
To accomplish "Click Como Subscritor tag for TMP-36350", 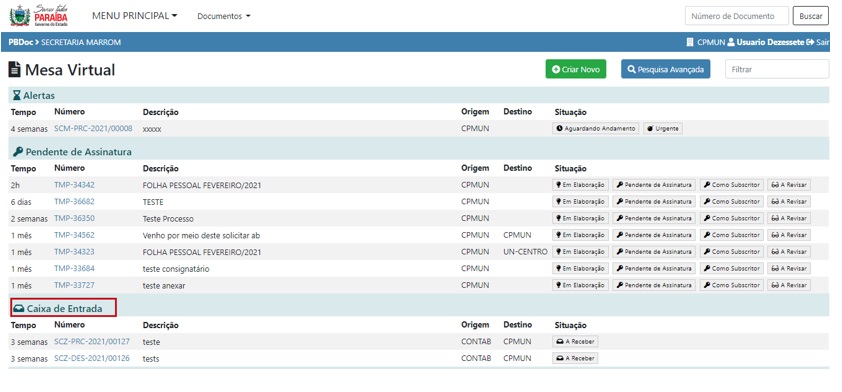I will point(731,219).
